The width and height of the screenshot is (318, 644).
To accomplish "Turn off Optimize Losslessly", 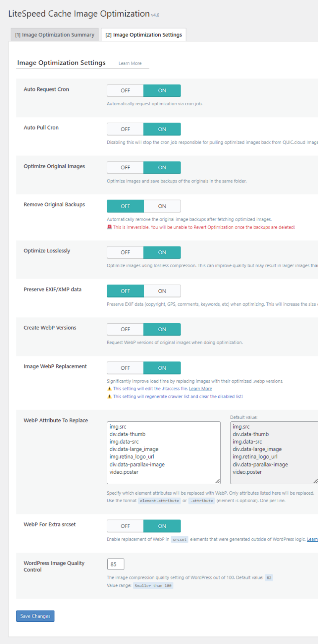I will click(125, 252).
